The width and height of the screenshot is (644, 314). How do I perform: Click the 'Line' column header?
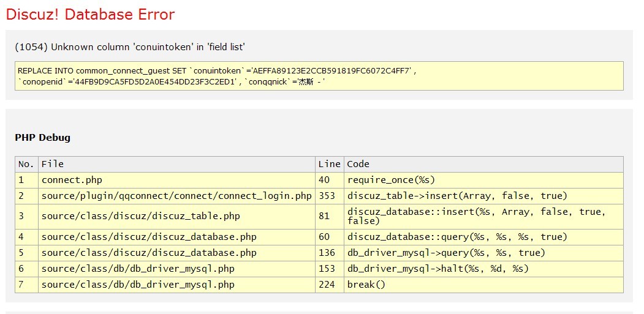pos(329,164)
